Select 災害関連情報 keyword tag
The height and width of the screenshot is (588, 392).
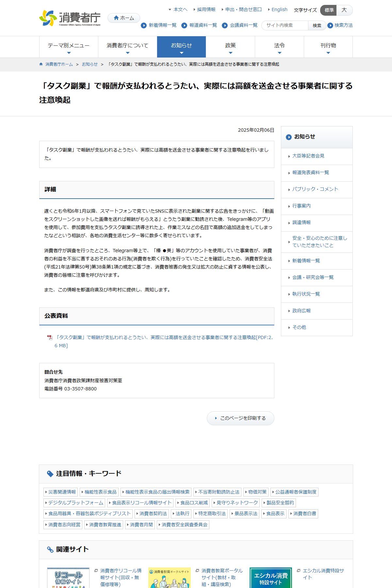tap(61, 492)
